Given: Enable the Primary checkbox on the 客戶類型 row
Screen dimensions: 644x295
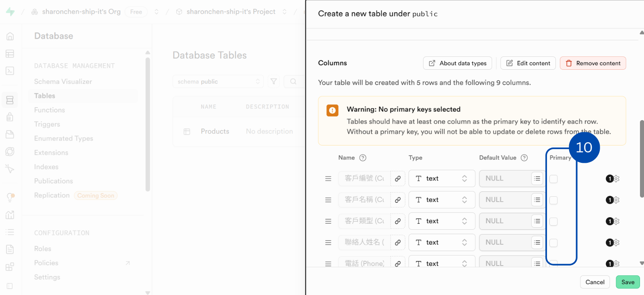Looking at the screenshot, I should coord(553,222).
